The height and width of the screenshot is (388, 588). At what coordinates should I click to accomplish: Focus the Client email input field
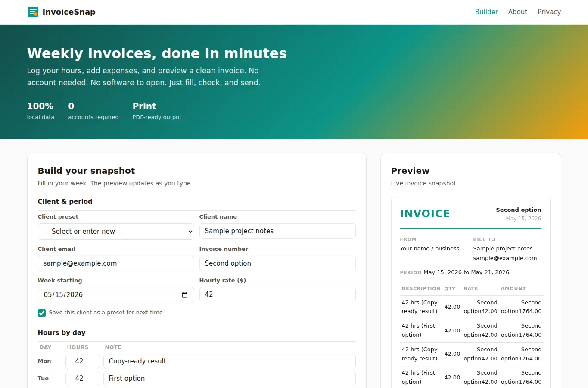coord(116,263)
